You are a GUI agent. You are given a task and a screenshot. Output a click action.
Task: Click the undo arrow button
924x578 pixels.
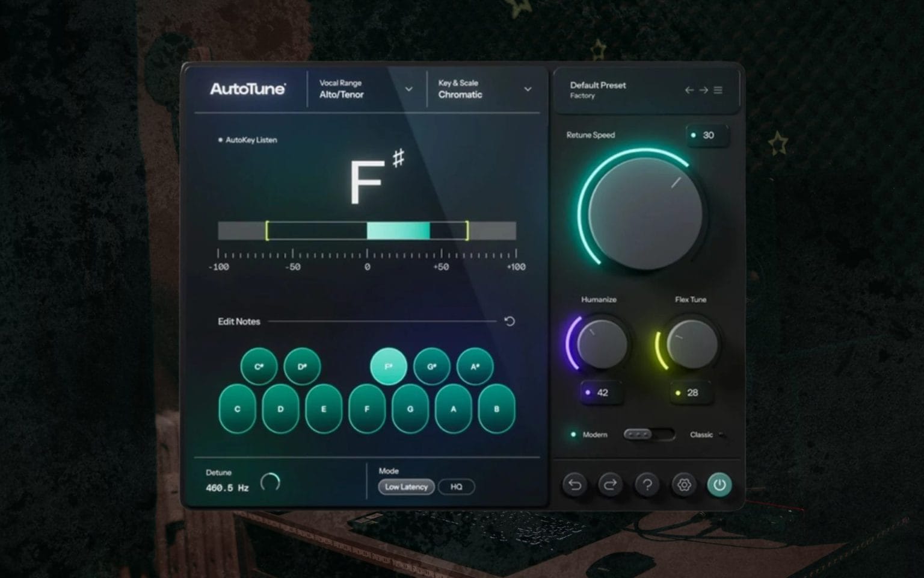pyautogui.click(x=574, y=485)
